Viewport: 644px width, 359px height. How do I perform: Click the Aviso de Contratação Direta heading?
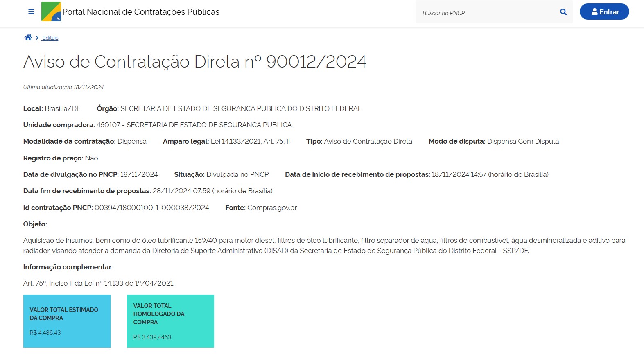pyautogui.click(x=194, y=62)
